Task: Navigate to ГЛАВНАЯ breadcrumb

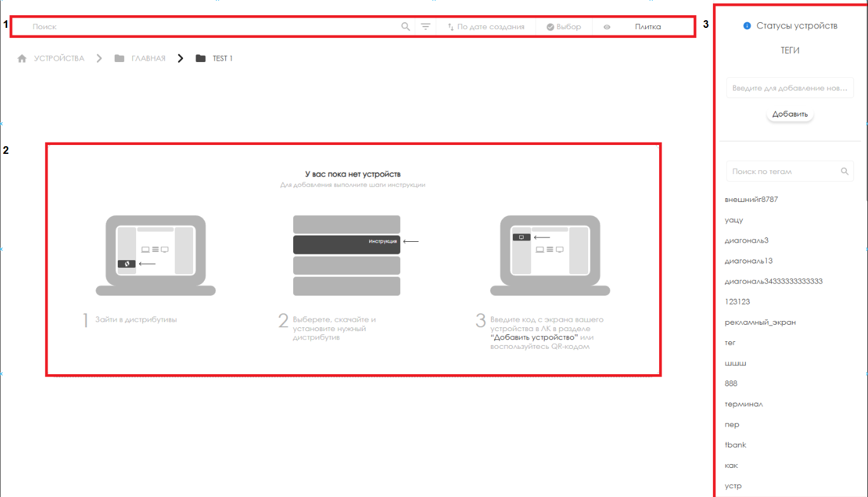Action: click(148, 58)
